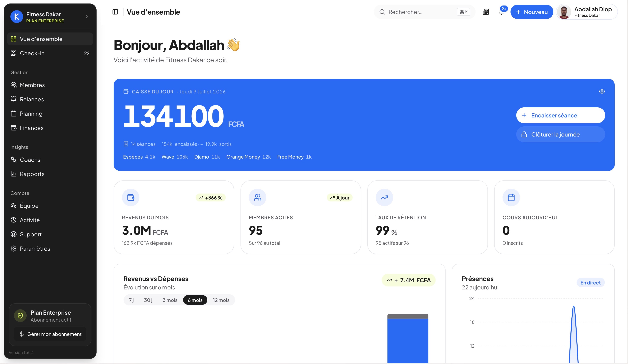The width and height of the screenshot is (628, 364).
Task: Click the Fitness Dakar K logo
Action: pos(17,17)
